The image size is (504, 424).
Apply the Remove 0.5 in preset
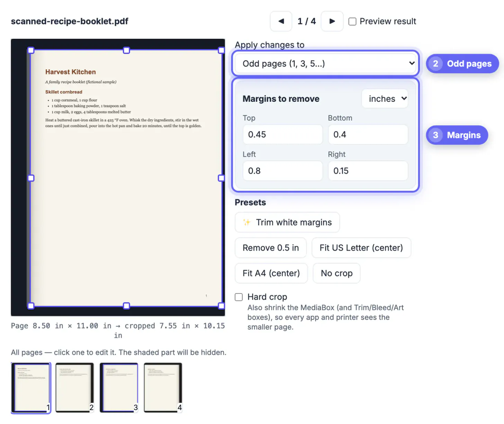[271, 248]
